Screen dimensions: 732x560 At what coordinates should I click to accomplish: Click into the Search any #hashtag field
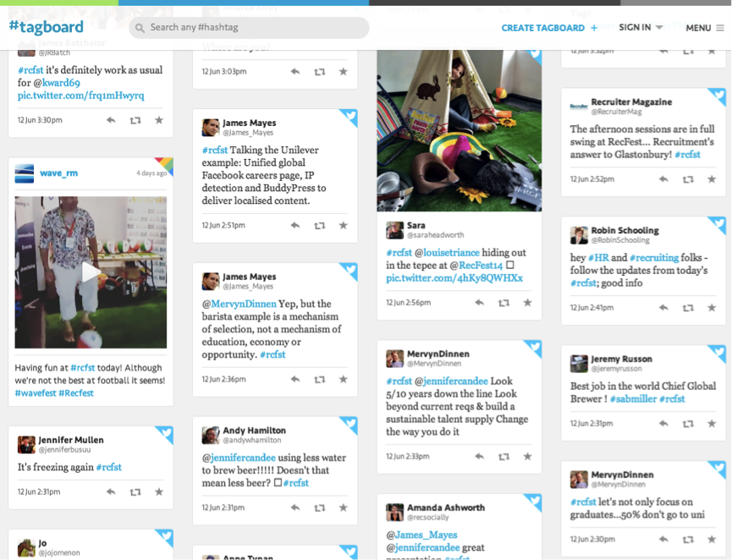pos(250,28)
